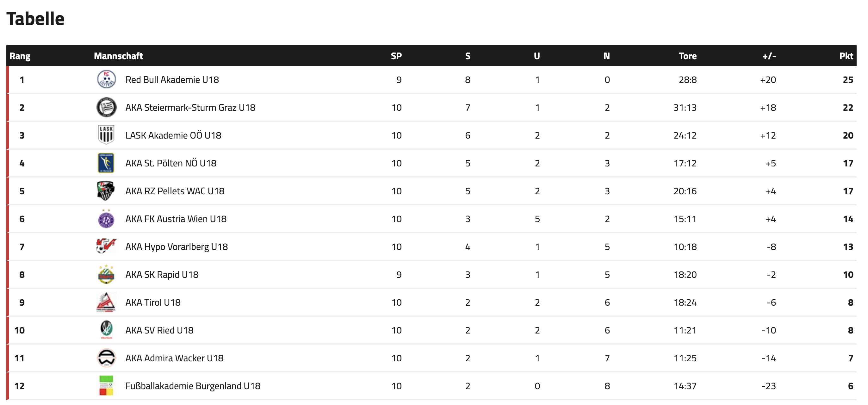868x405 pixels.
Task: Click the Rang column header
Action: coord(20,56)
